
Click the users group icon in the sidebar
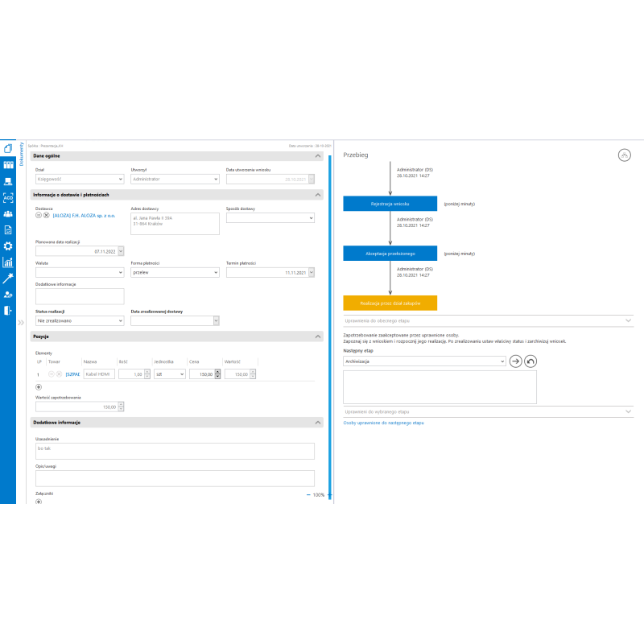(x=8, y=213)
